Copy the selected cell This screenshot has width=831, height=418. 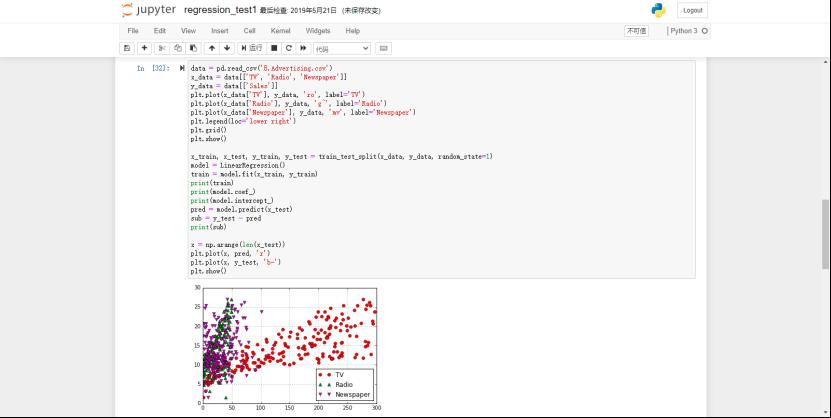click(x=177, y=48)
